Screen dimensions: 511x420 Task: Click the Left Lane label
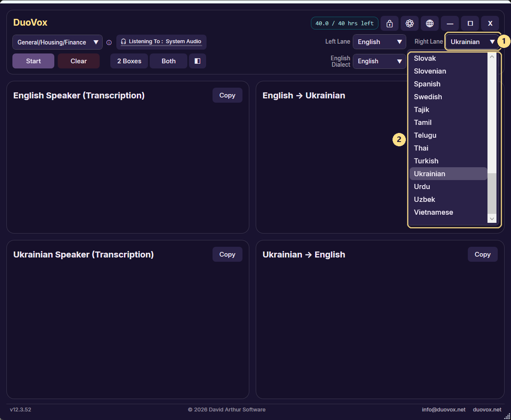tap(338, 41)
